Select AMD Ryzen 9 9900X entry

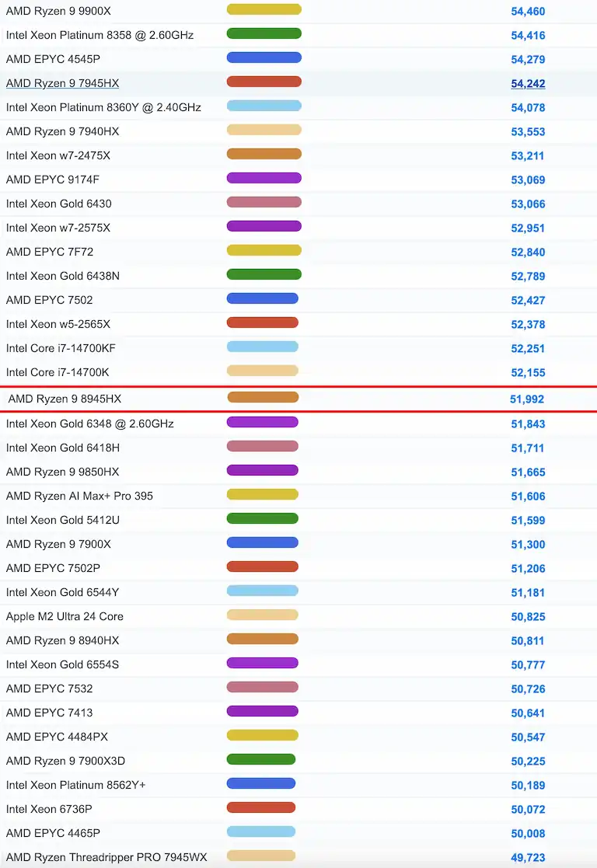coord(59,11)
